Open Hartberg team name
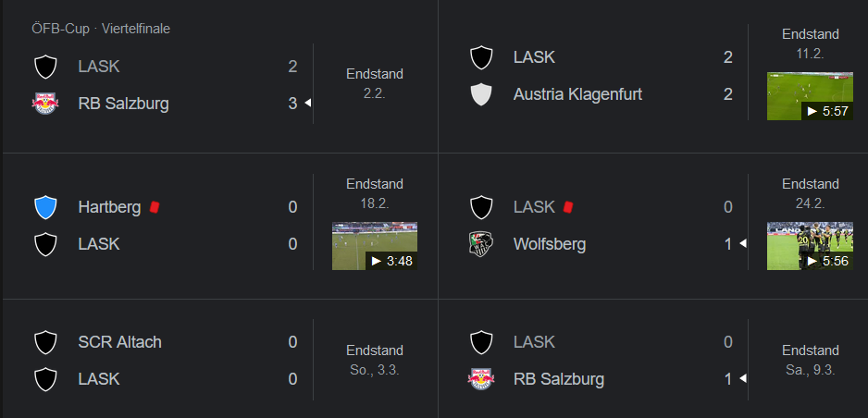Image resolution: width=868 pixels, height=418 pixels. (x=109, y=207)
